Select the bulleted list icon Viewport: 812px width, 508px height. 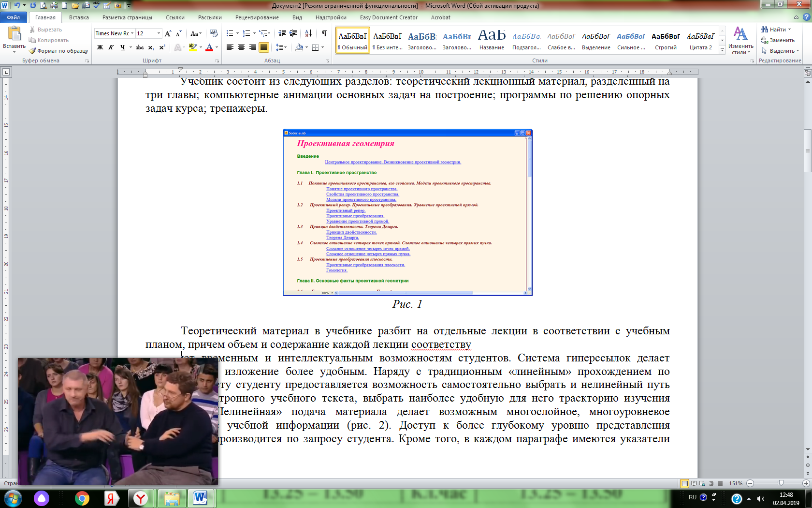click(x=230, y=33)
